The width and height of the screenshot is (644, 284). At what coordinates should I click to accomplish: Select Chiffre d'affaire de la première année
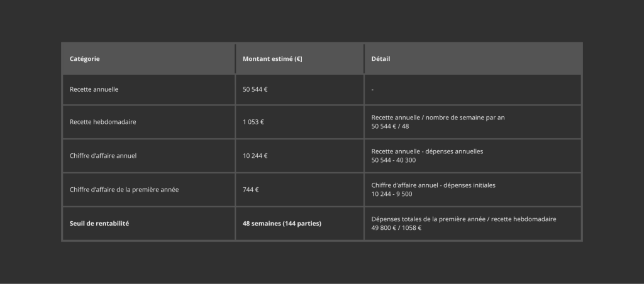(124, 189)
